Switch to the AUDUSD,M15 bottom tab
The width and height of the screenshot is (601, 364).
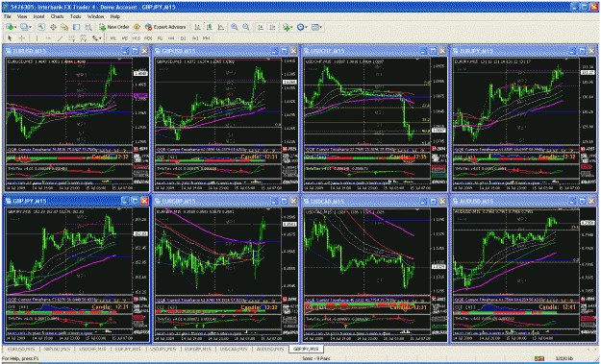270,349
